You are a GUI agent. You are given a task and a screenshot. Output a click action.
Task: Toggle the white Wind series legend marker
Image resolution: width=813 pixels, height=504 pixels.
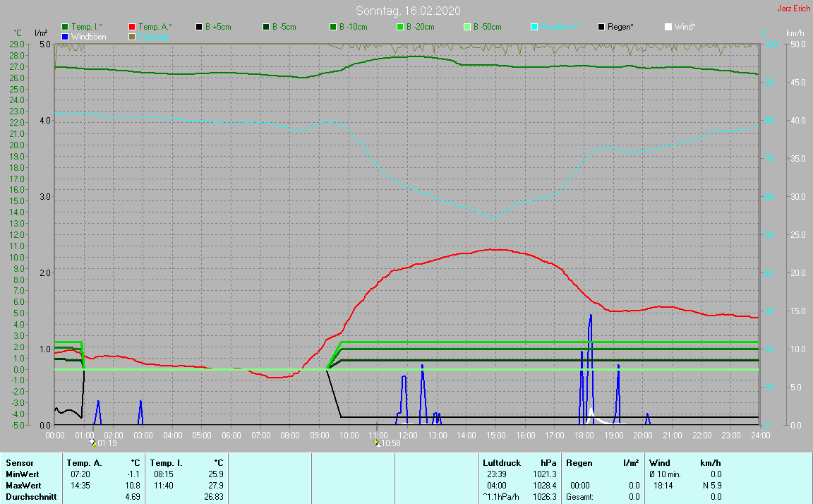(x=668, y=27)
